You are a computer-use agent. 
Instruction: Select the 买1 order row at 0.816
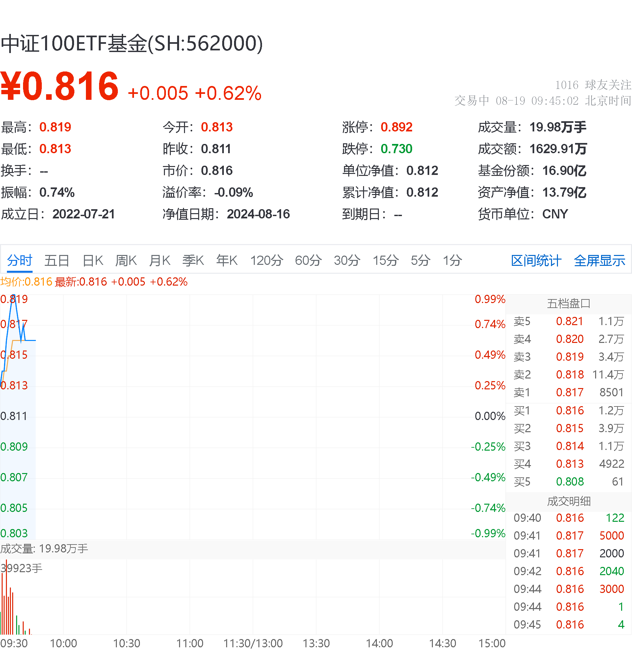point(569,410)
